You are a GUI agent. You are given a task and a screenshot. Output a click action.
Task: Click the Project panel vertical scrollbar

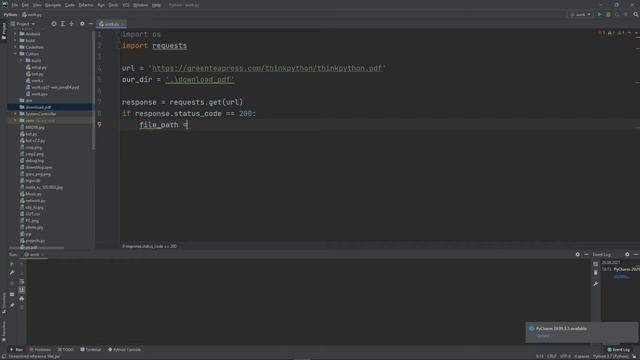(x=93, y=91)
